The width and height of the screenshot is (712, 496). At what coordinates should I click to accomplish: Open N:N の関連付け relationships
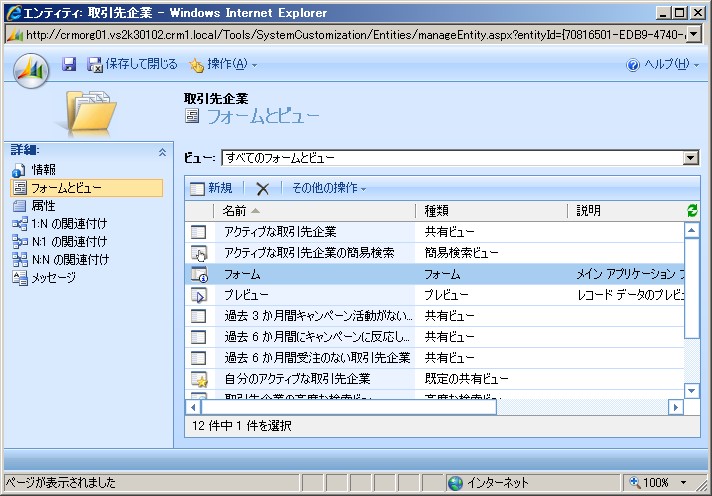click(70, 259)
